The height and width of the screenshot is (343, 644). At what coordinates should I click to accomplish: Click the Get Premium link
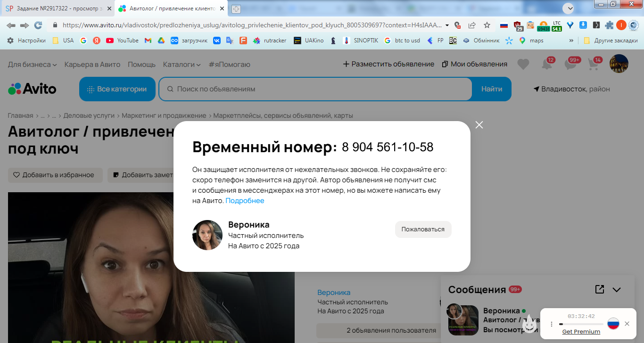pos(581,332)
